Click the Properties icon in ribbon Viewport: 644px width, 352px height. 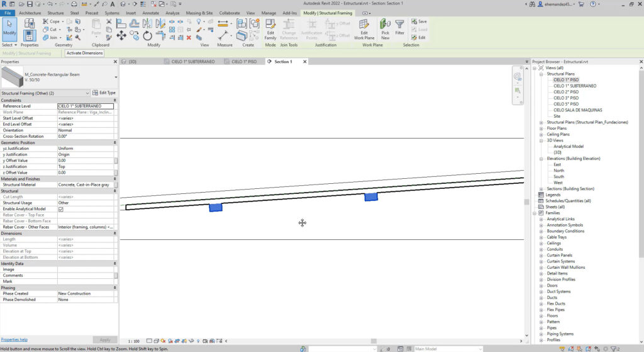coord(30,28)
